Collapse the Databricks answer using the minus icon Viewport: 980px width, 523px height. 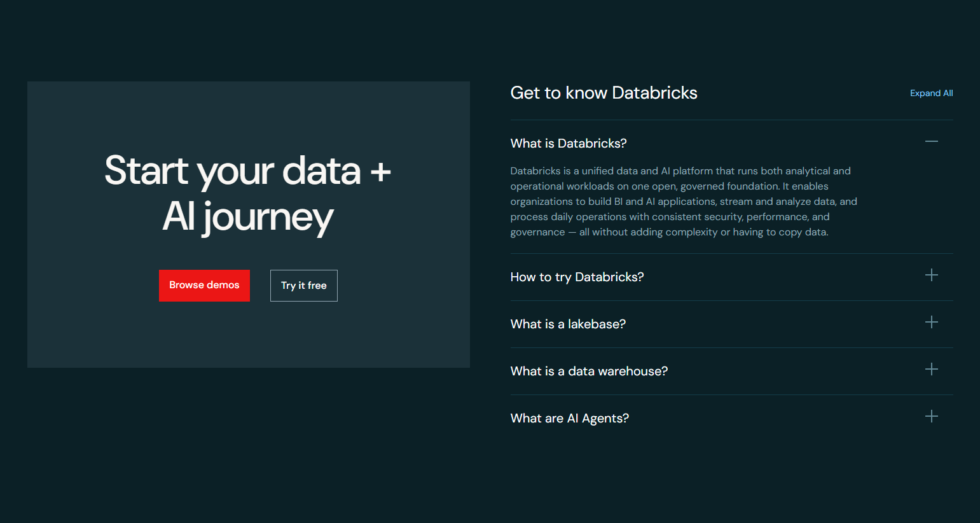(x=931, y=141)
